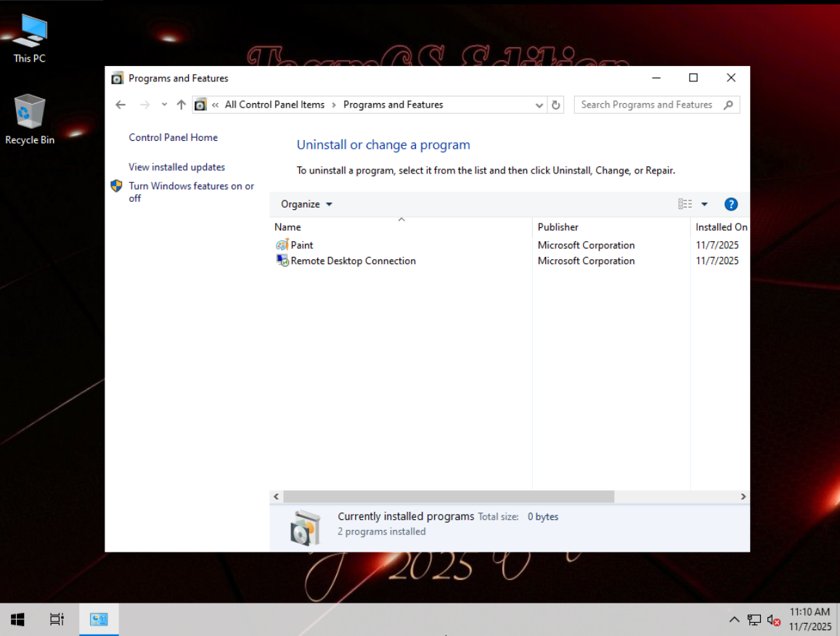Click 11/7/2025 date in Remote Desktop row
The image size is (840, 636).
[717, 261]
